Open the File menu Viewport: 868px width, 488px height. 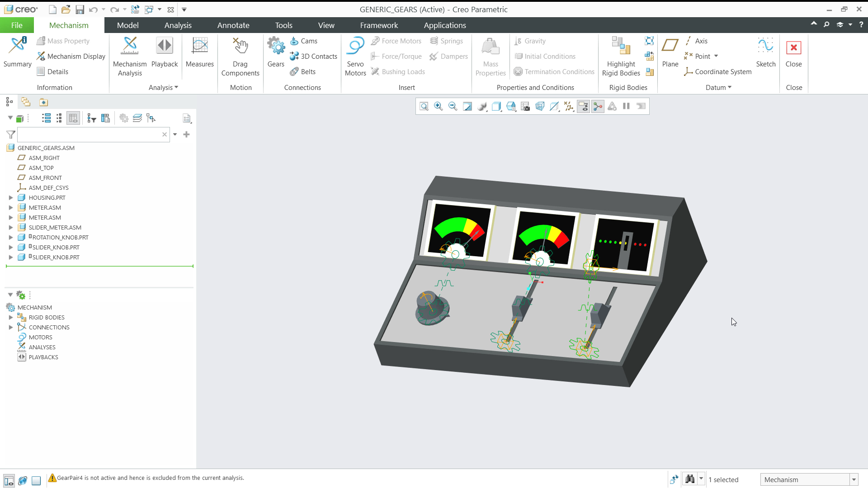(x=17, y=25)
